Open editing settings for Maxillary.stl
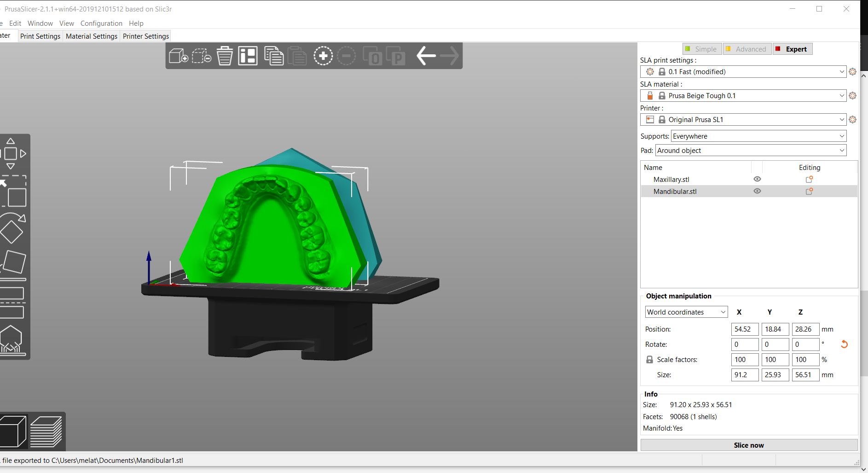This screenshot has width=868, height=473. 809,180
